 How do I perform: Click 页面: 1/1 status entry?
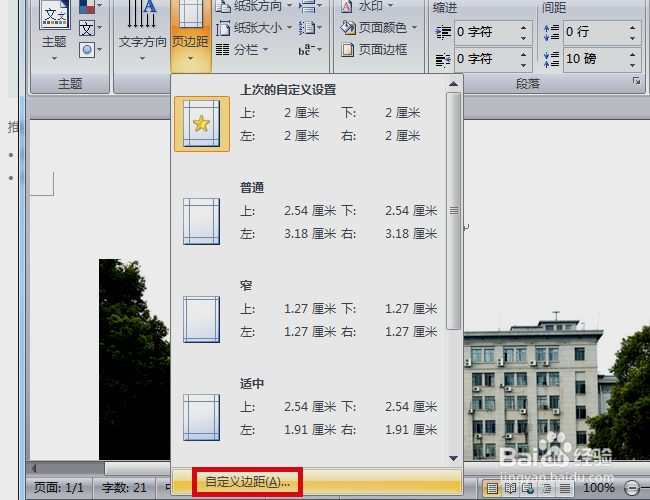click(x=58, y=488)
